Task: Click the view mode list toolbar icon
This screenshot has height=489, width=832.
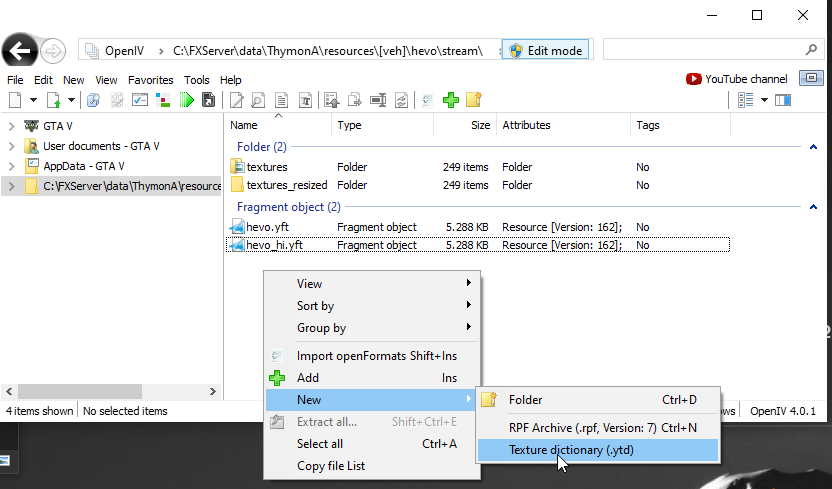Action: [x=746, y=100]
